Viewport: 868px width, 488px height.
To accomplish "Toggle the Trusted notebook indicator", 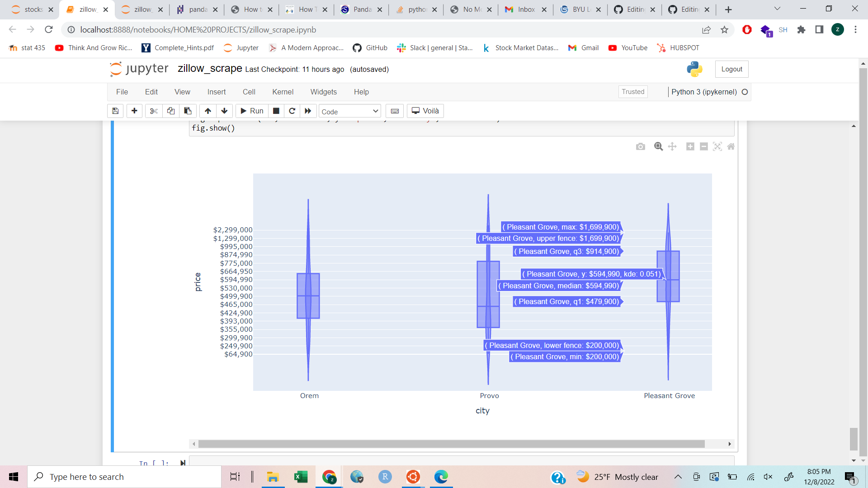I will [632, 92].
